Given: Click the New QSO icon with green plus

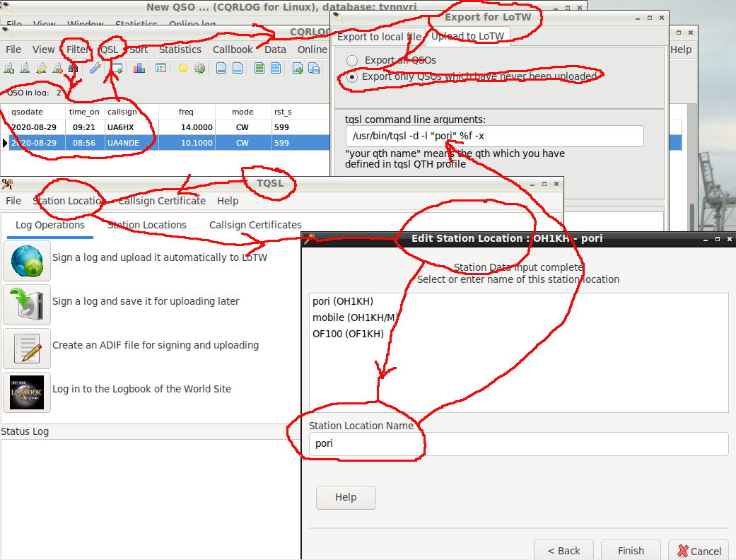Looking at the screenshot, I should (x=9, y=69).
